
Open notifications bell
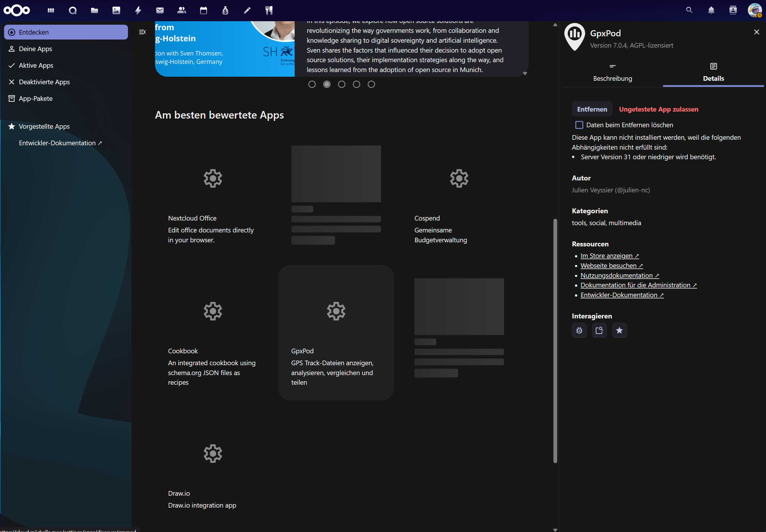[711, 11]
